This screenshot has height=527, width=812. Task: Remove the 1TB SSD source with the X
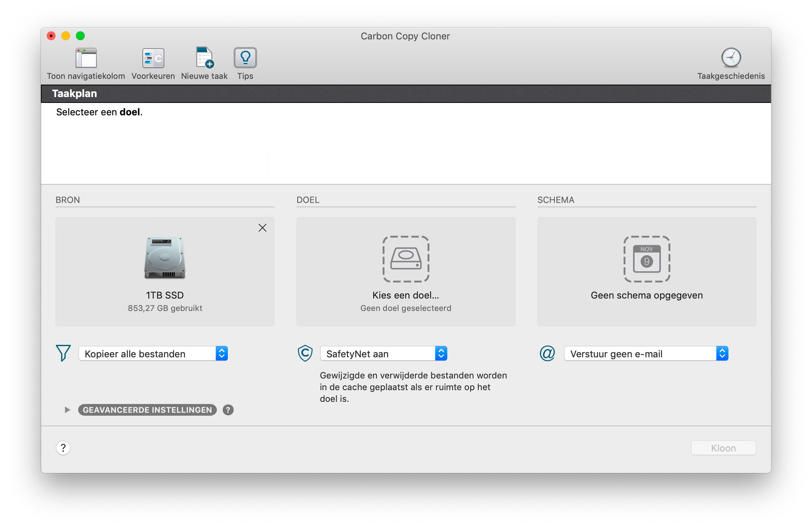coord(262,228)
